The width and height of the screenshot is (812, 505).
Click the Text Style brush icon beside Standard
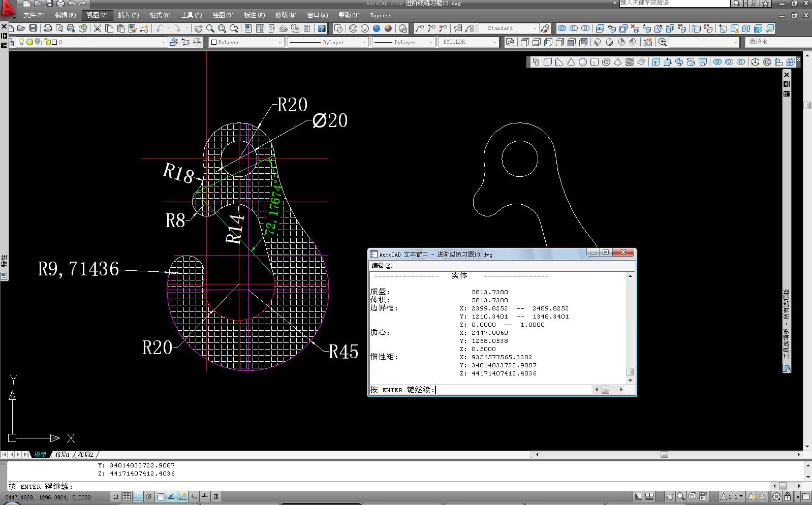pyautogui.click(x=545, y=28)
